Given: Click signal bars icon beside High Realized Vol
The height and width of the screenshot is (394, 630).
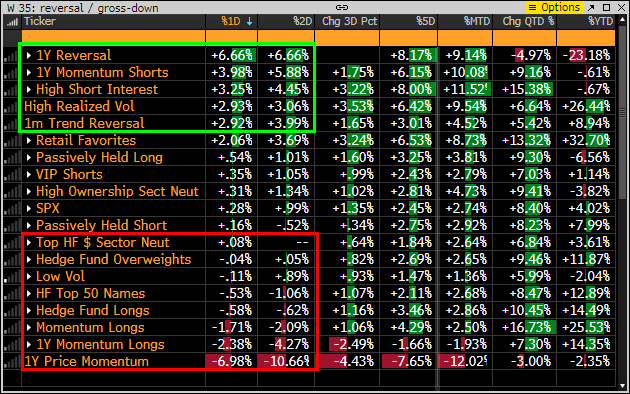Looking at the screenshot, I should click(x=12, y=106).
